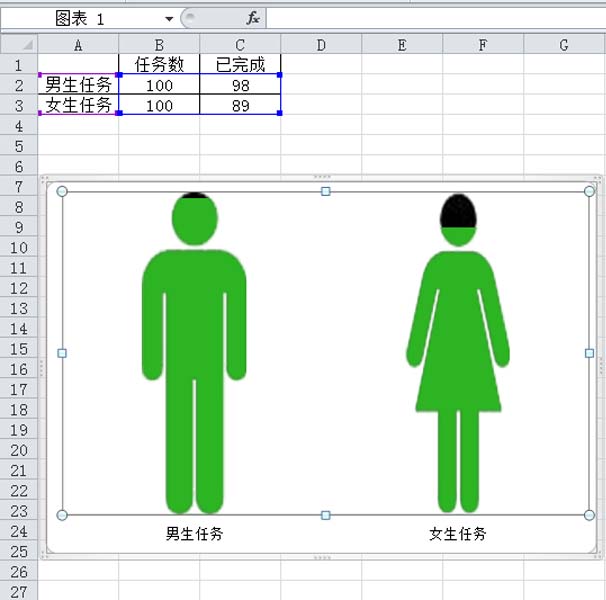The height and width of the screenshot is (600, 606).
Task: Click the 100 in row 2
Action: [x=159, y=85]
